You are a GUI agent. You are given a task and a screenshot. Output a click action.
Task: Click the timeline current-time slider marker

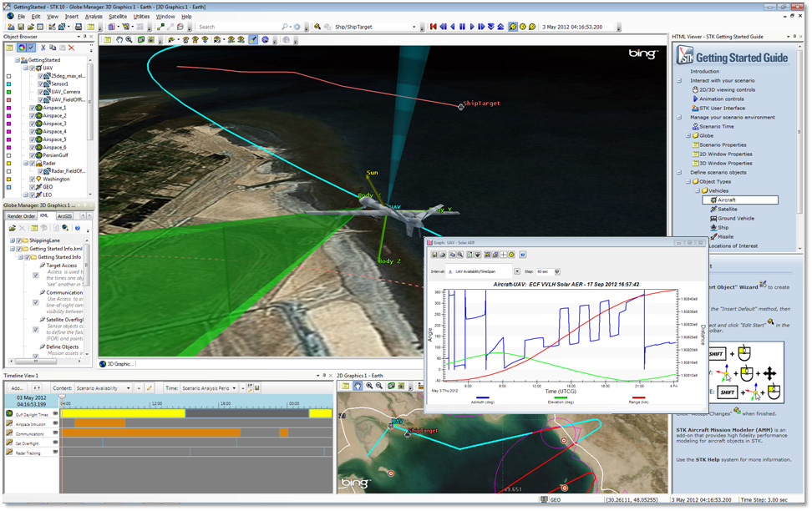[x=62, y=397]
